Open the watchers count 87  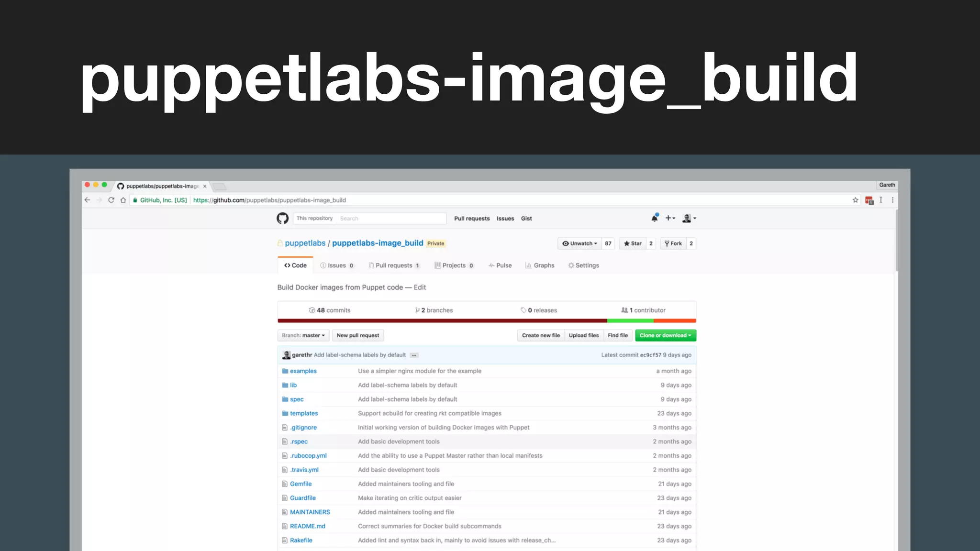608,243
